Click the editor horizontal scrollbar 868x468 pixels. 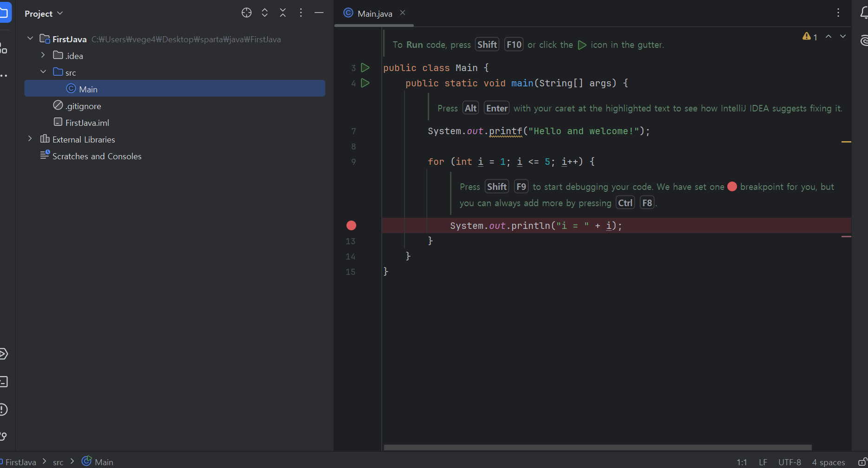click(x=598, y=448)
